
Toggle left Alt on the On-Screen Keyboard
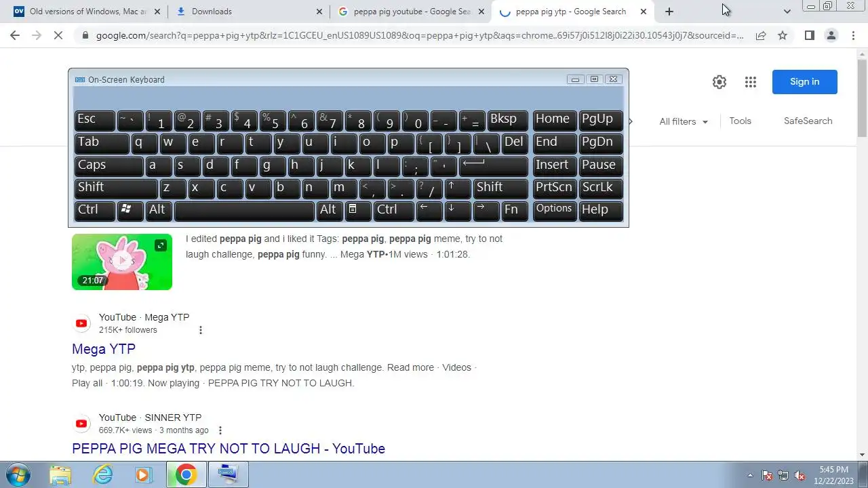pyautogui.click(x=159, y=210)
